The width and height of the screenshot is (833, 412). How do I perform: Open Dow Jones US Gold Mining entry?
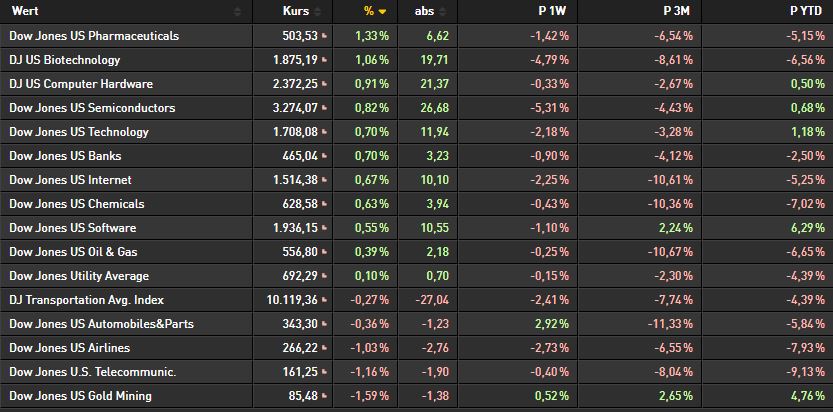tap(80, 396)
